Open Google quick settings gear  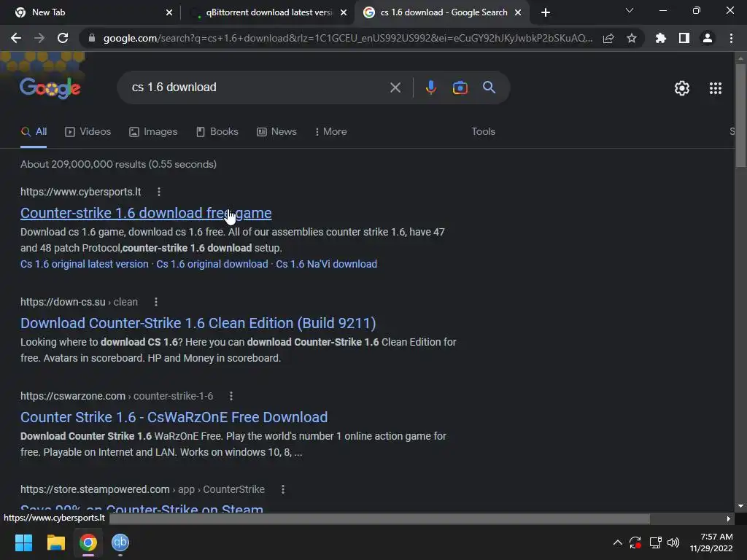click(682, 88)
